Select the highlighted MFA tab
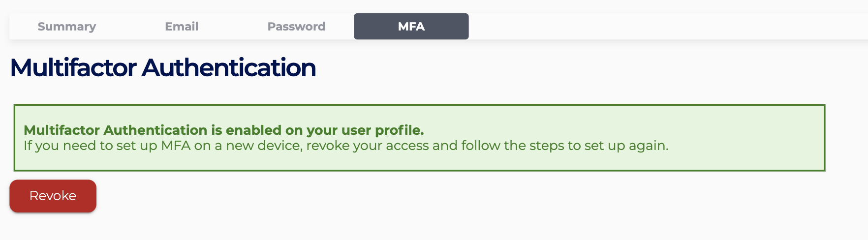 [x=411, y=27]
